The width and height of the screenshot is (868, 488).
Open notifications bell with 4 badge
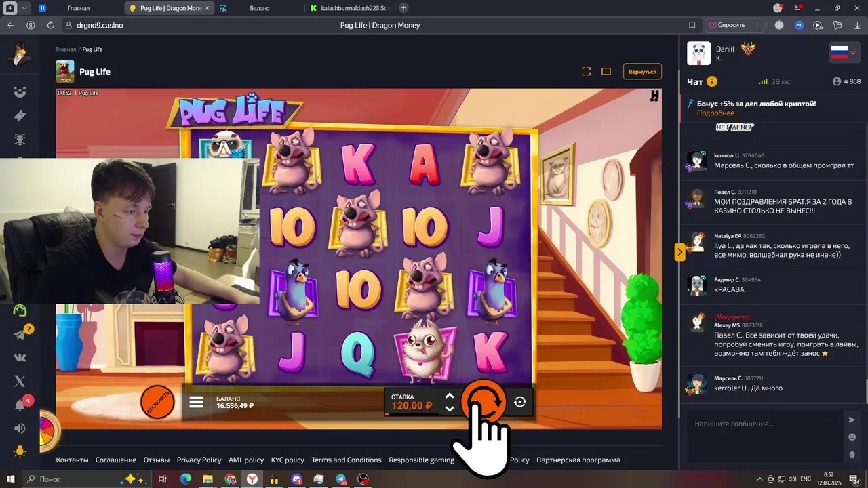click(20, 405)
